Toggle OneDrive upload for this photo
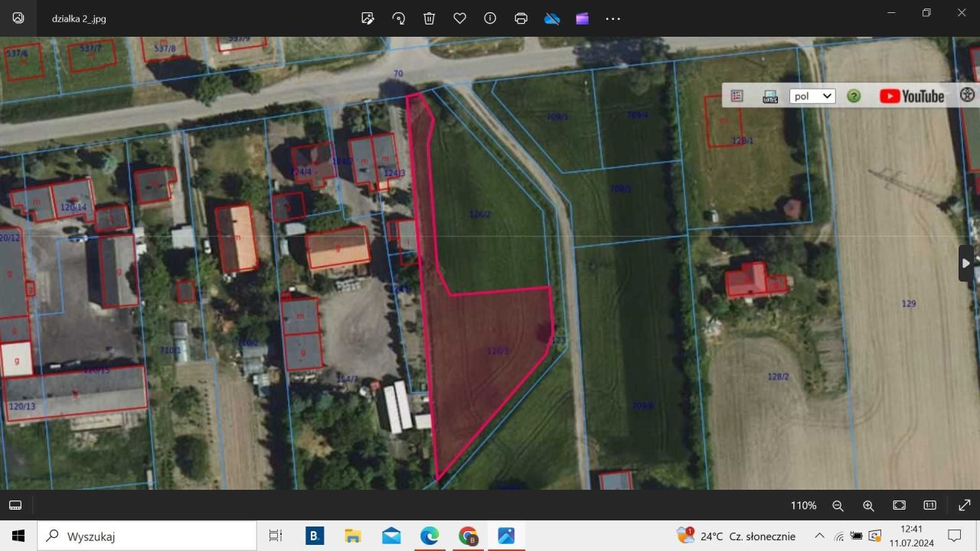Image resolution: width=980 pixels, height=551 pixels. coord(552,18)
